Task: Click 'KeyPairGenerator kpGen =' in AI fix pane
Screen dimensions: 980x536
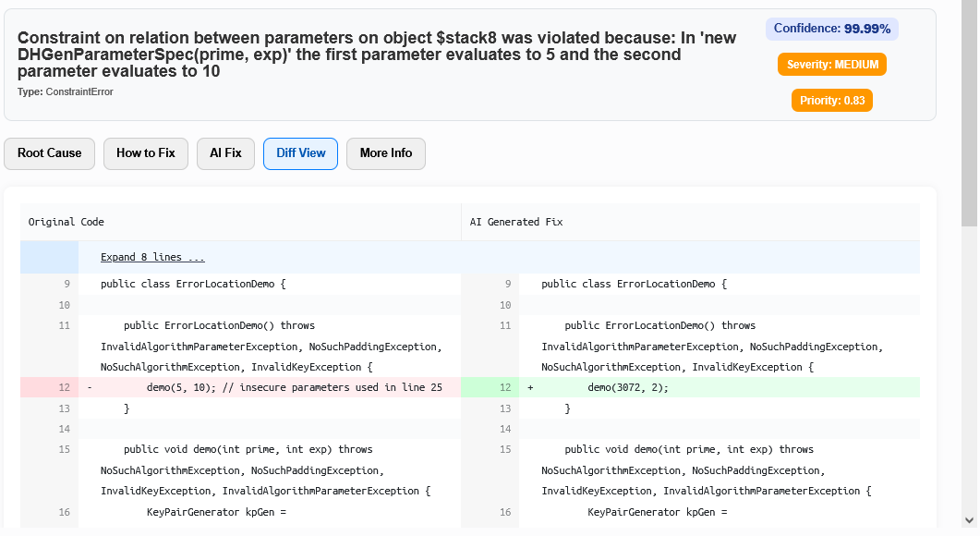Action: pyautogui.click(x=658, y=512)
